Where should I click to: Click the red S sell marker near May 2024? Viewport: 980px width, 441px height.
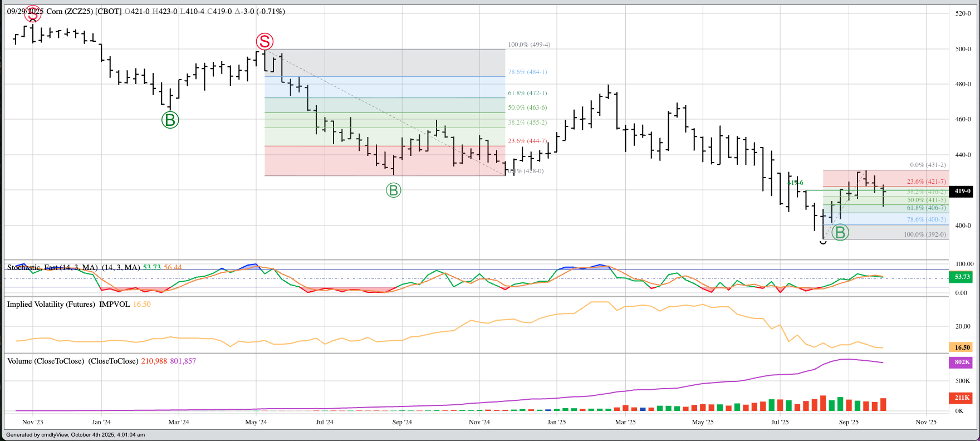[x=264, y=41]
